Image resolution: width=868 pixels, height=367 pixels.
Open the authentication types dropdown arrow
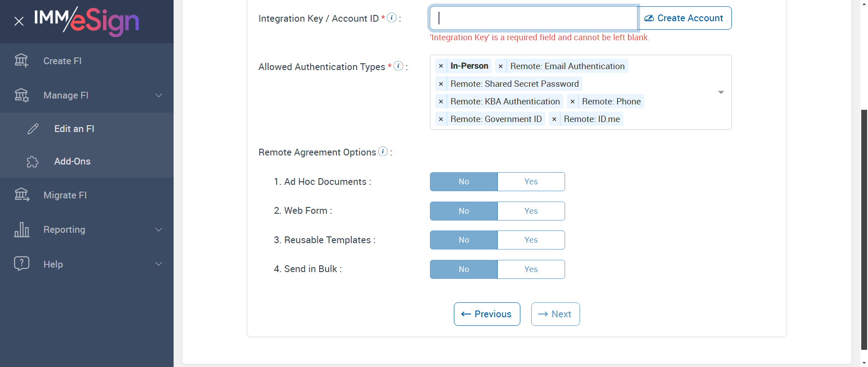pyautogui.click(x=721, y=92)
